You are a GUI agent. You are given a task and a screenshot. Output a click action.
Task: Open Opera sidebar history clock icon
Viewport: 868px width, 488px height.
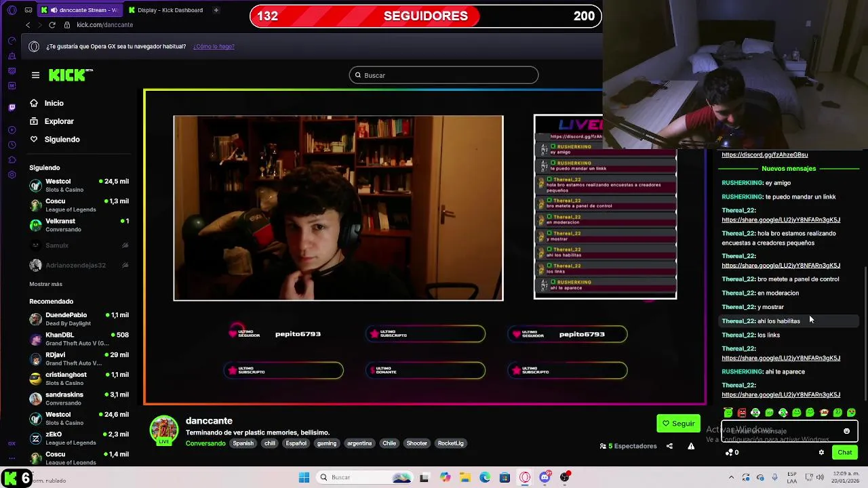pyautogui.click(x=12, y=145)
